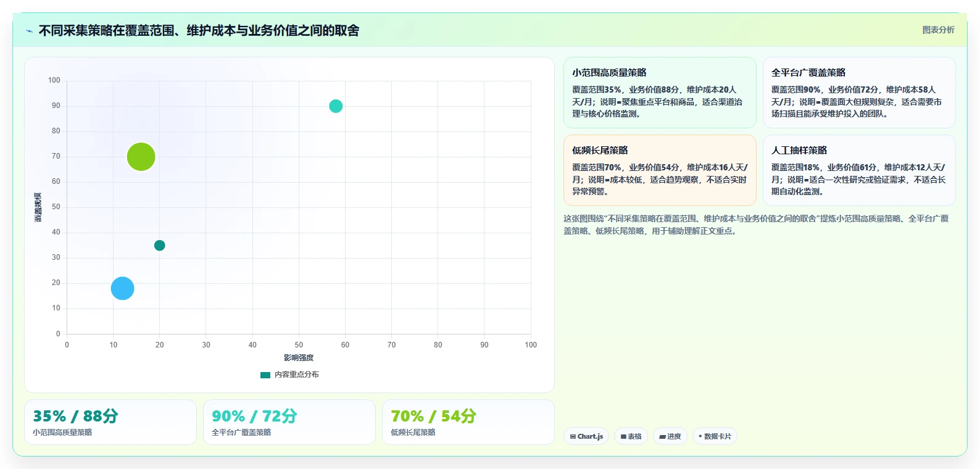Open the 小范围高质量策略 info card
This screenshot has width=980, height=469.
(660, 93)
